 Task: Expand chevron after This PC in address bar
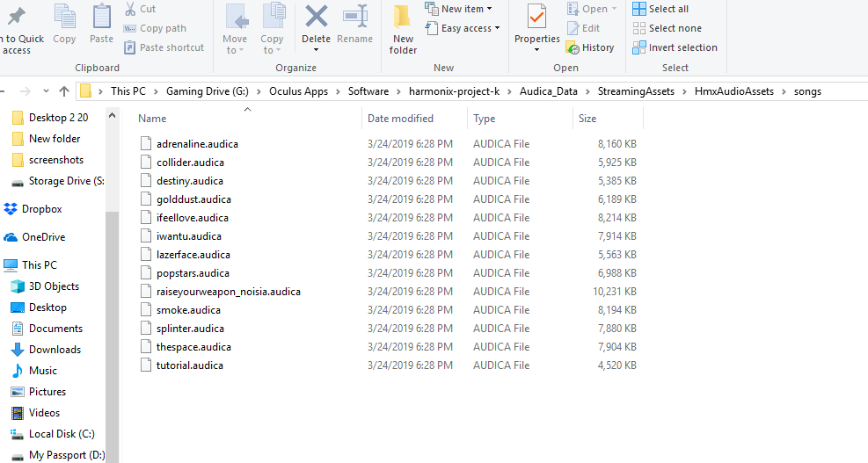[157, 91]
